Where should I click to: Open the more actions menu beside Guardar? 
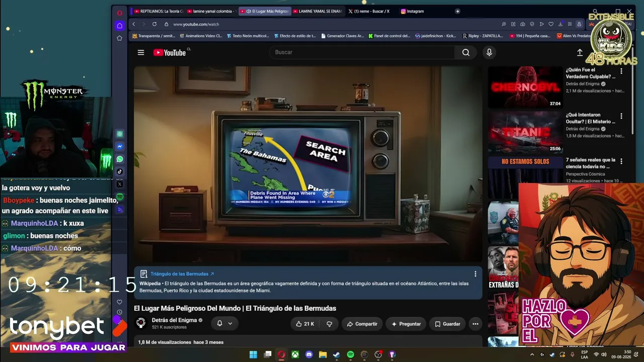pos(475,324)
